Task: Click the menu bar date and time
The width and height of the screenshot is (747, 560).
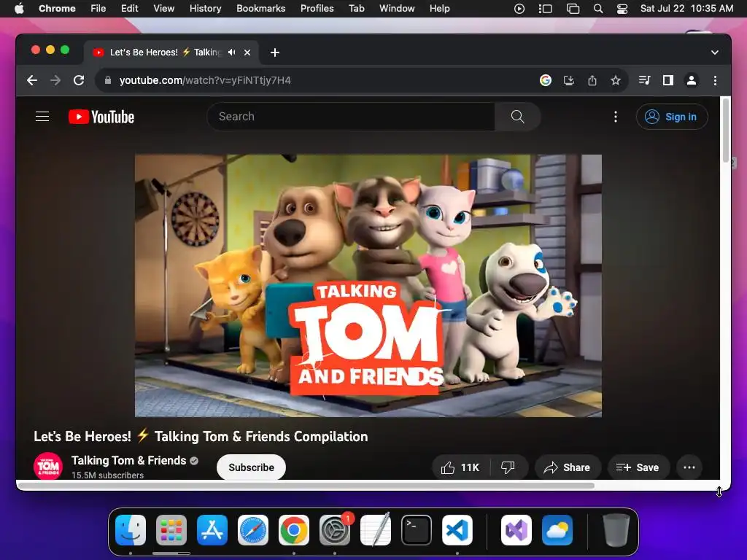Action: 686,9
